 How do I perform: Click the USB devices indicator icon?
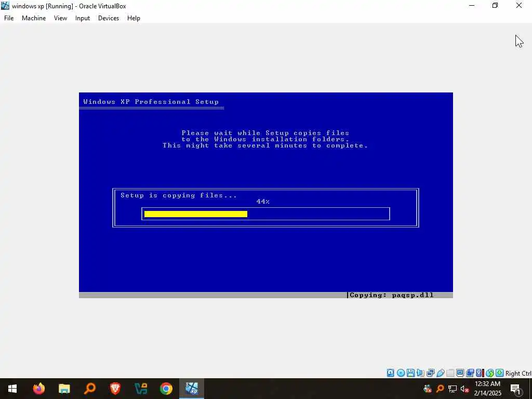441,373
